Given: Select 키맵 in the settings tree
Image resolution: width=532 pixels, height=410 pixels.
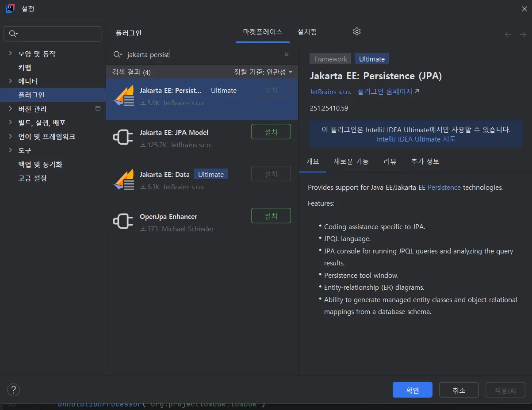Looking at the screenshot, I should (x=25, y=67).
